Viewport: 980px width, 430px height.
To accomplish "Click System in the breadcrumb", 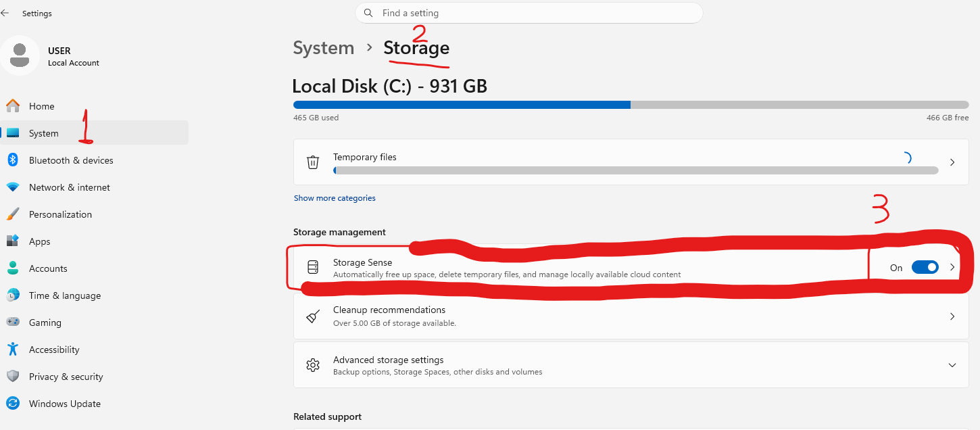I will coord(324,48).
